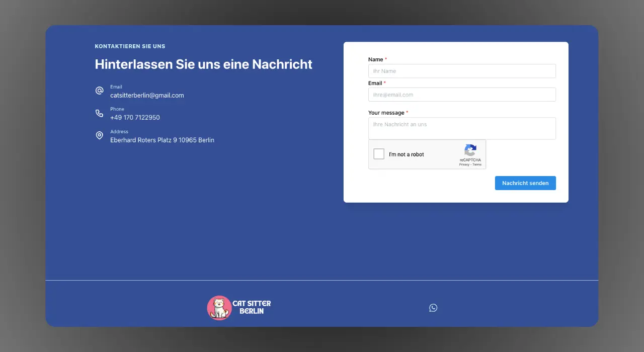
Task: Open the reCAPTCHA Terms link
Action: click(x=477, y=164)
